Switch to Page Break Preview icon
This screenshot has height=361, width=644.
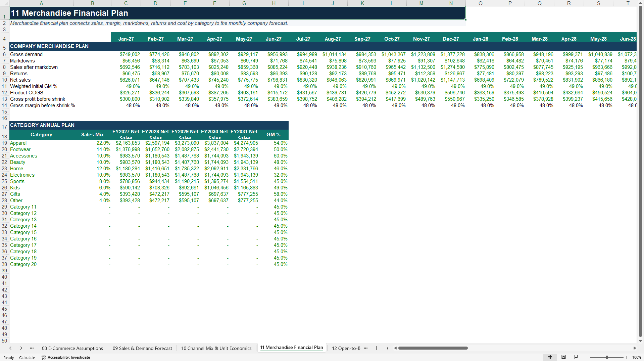[577, 357]
